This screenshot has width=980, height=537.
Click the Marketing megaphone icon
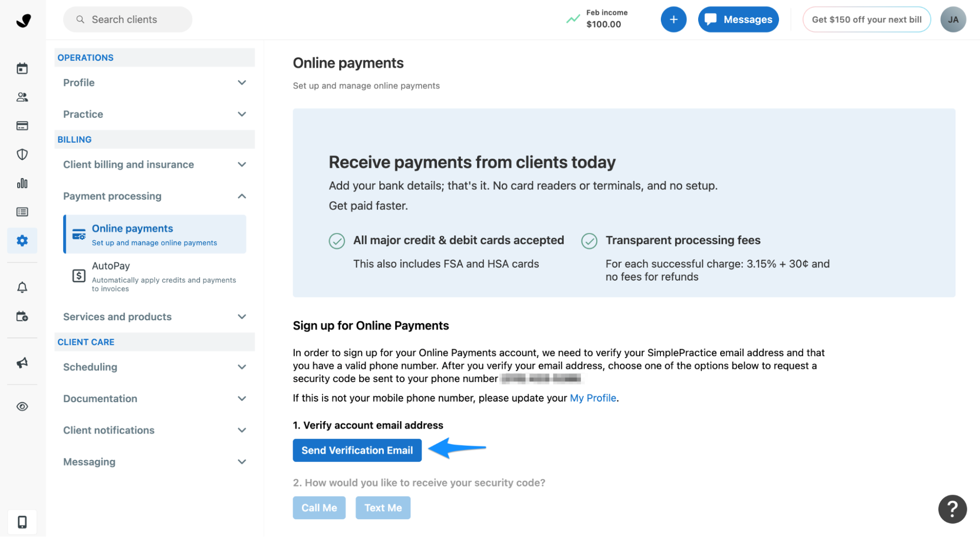click(23, 362)
